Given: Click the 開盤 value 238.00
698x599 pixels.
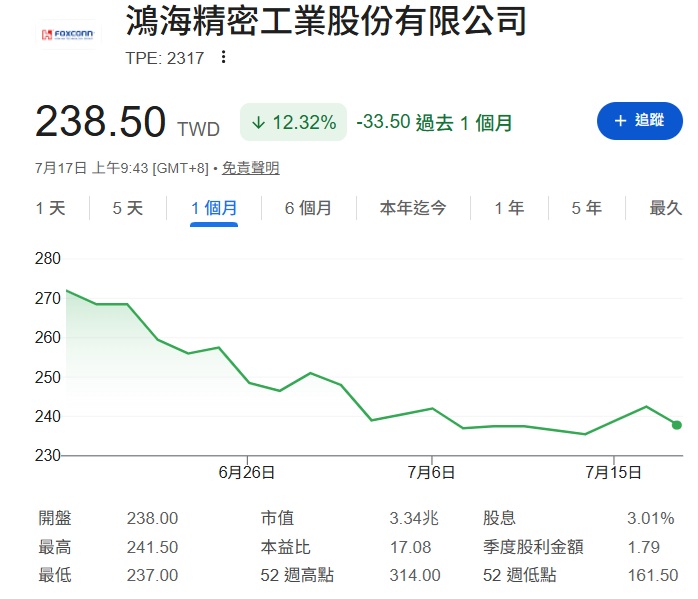Looking at the screenshot, I should [152, 518].
